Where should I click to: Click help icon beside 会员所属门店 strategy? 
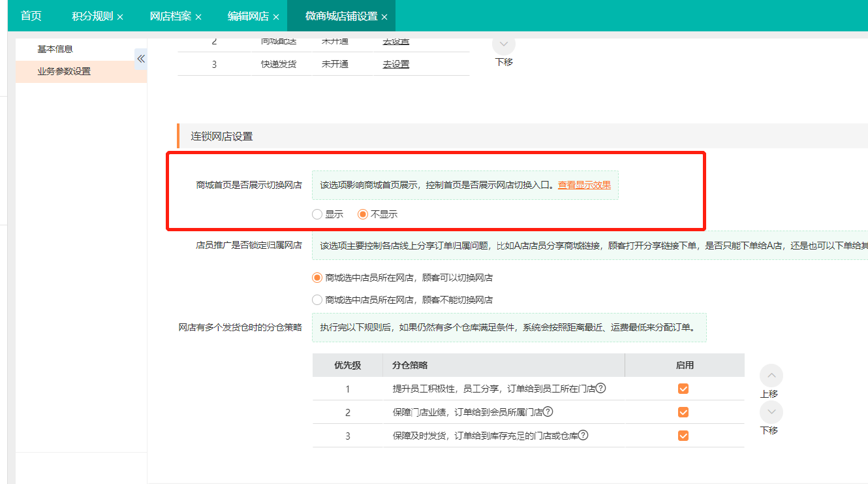point(548,411)
